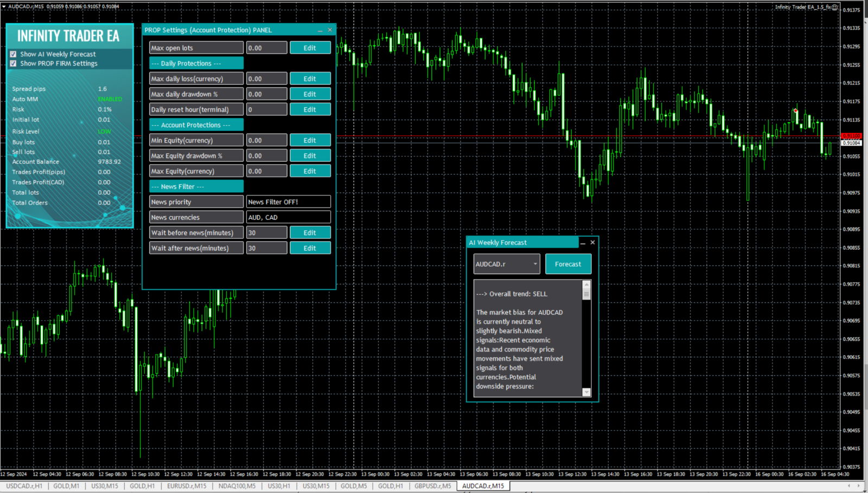Screen dimensions: 868x493
Task: Click the Spread pips value 1.6
Action: coord(103,89)
